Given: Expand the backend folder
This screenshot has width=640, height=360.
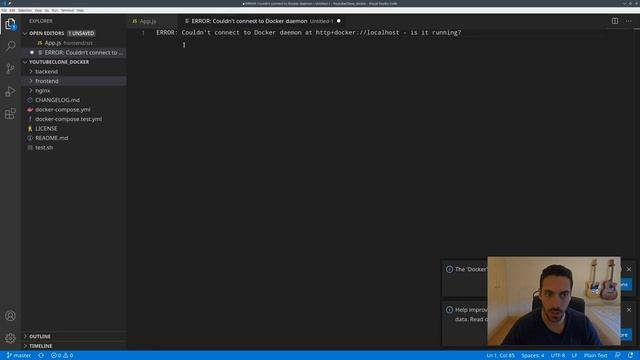Looking at the screenshot, I should 73,71.
